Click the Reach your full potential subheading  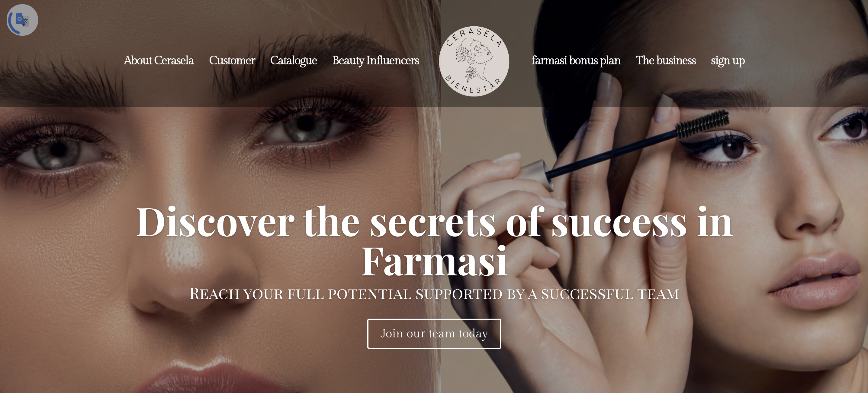pyautogui.click(x=434, y=294)
